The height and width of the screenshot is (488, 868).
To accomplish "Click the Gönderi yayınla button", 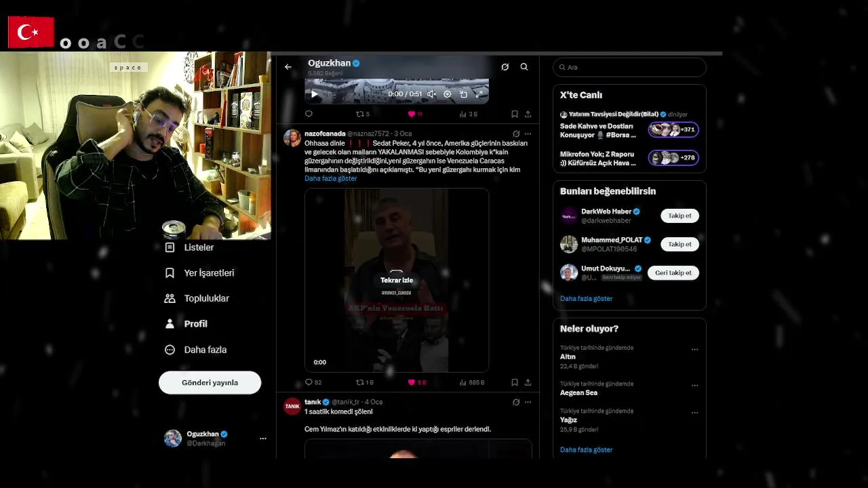I will pyautogui.click(x=210, y=382).
